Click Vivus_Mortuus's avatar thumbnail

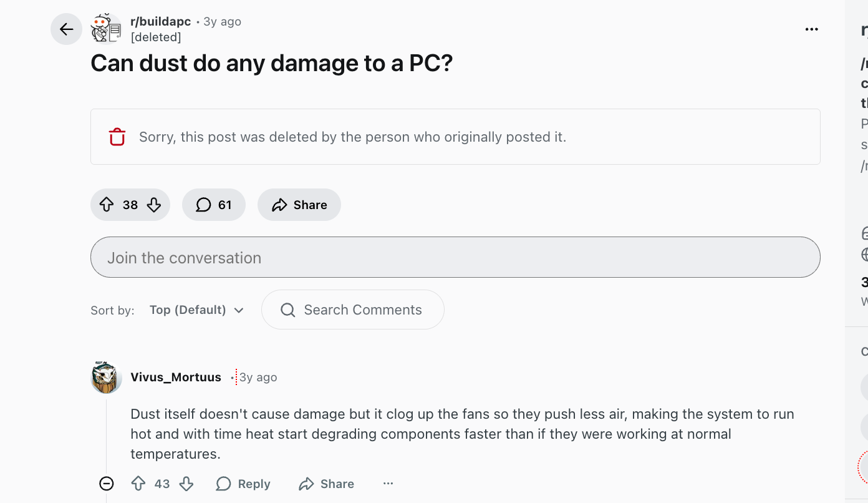(106, 377)
